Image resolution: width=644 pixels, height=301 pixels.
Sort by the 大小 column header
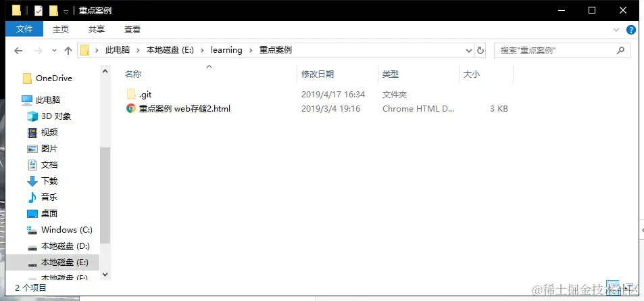[x=471, y=74]
